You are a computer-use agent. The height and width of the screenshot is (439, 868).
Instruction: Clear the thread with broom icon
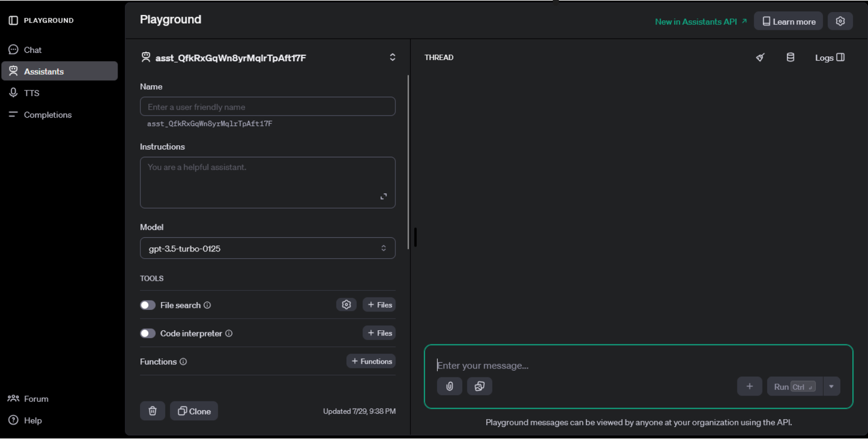(760, 57)
